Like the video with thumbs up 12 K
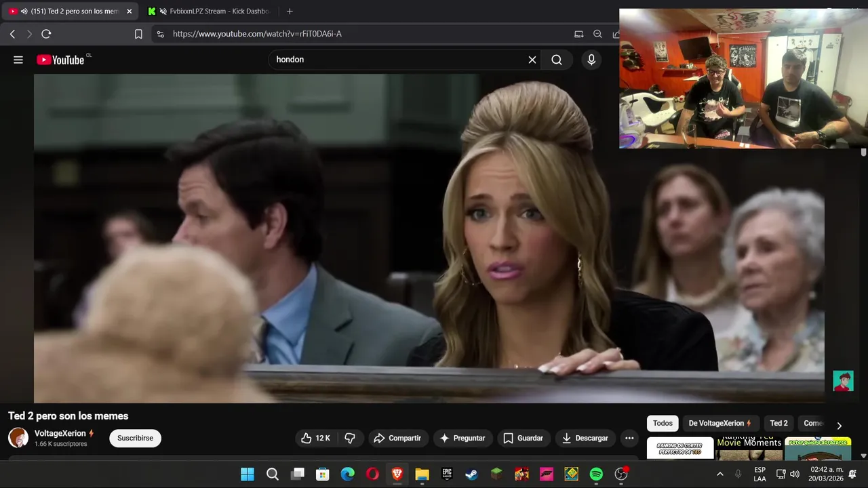This screenshot has width=868, height=488. 315,438
